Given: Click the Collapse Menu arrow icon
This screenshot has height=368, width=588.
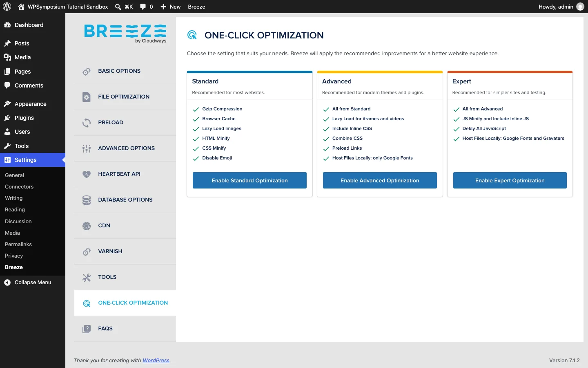Looking at the screenshot, I should (x=7, y=283).
